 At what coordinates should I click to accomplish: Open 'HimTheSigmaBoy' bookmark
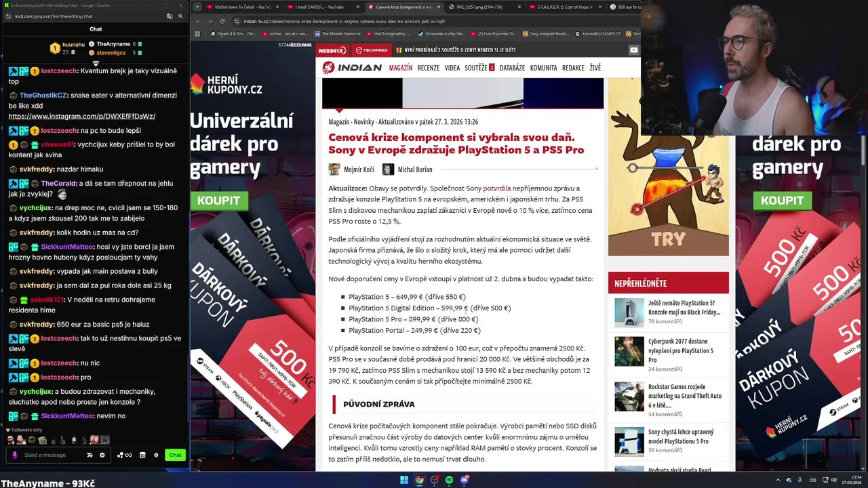coord(388,33)
